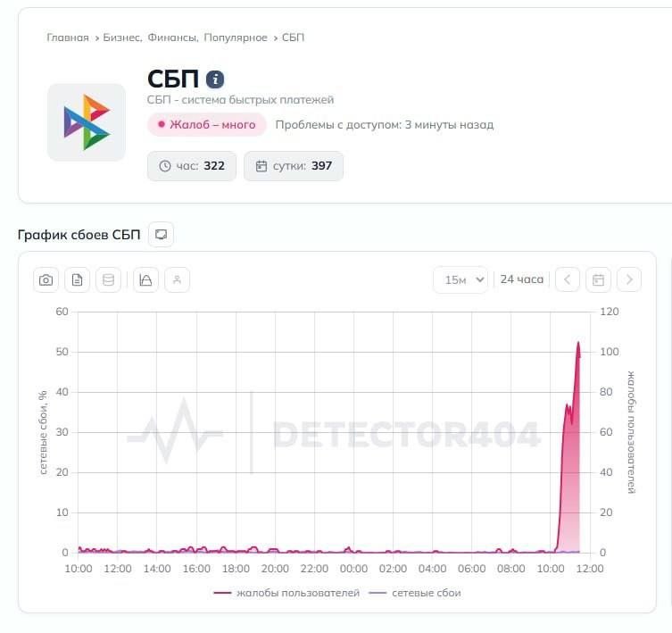Click the monitor icon beside График сбоев СБП
The image size is (672, 633).
pos(161,234)
